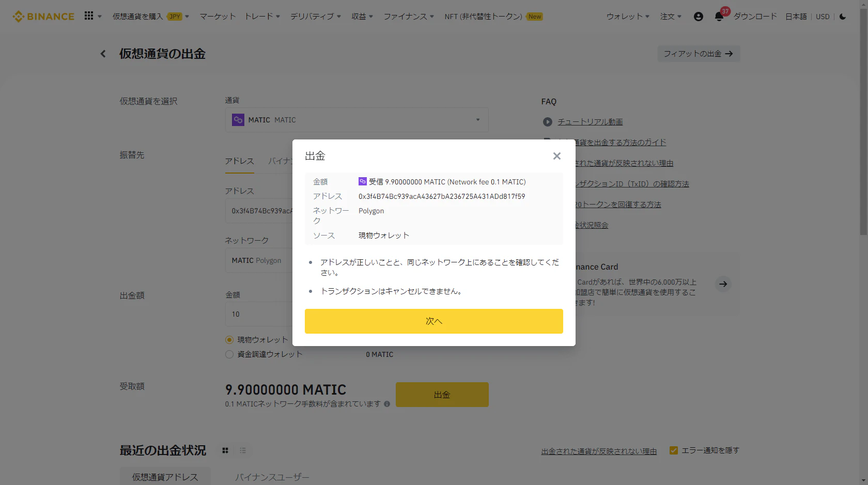Viewport: 868px width, 485px height.
Task: Click the Binance Card arrow button
Action: pos(723,284)
